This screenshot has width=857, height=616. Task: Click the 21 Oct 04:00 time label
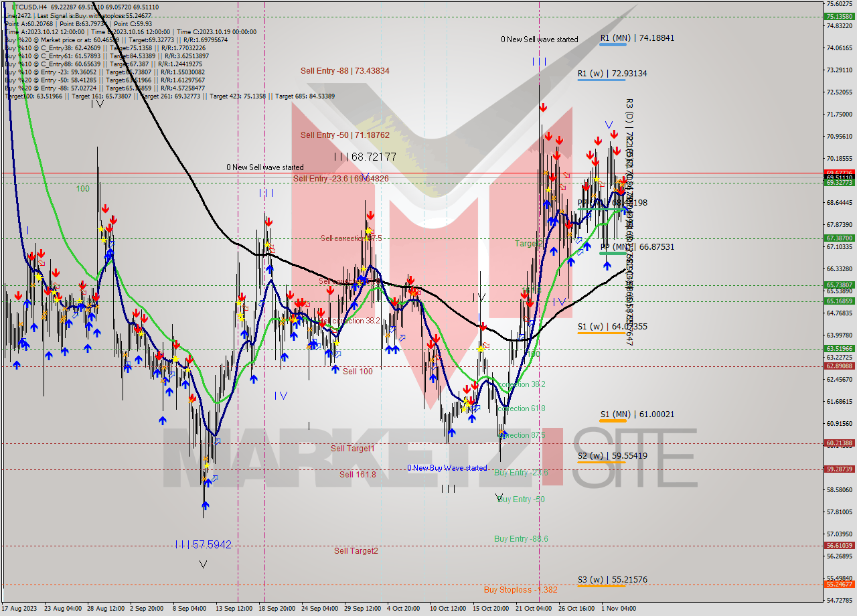534,609
